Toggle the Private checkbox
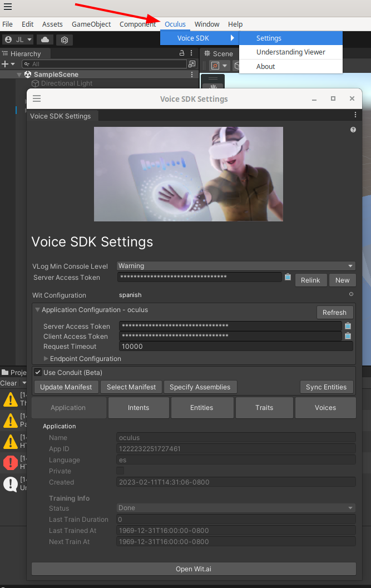The height and width of the screenshot is (588, 371). point(120,471)
